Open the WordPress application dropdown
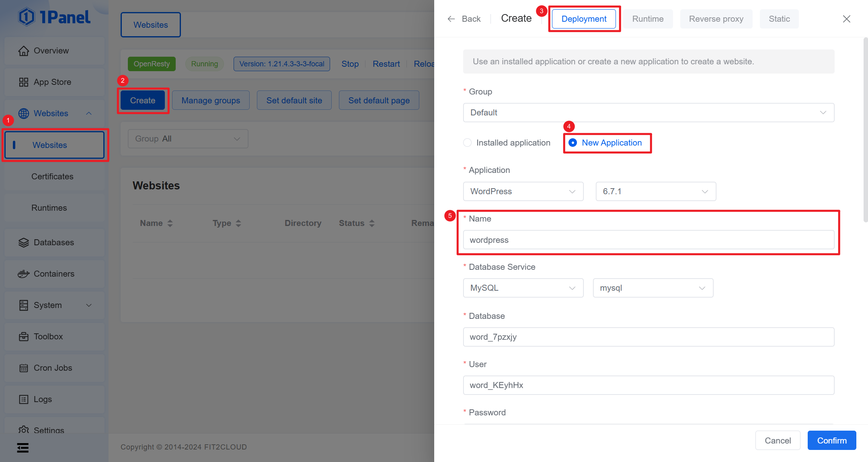The image size is (868, 462). coord(523,191)
